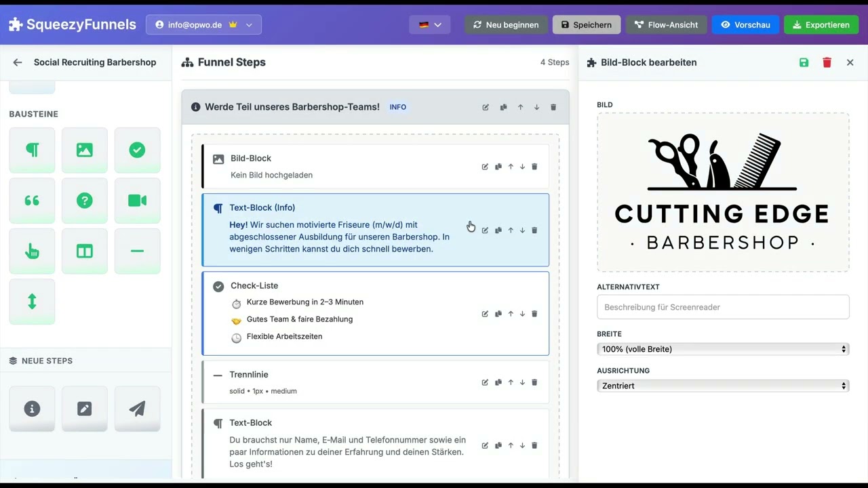Click the Bild-Block title text
Viewport: 868px width, 488px height.
(251, 158)
